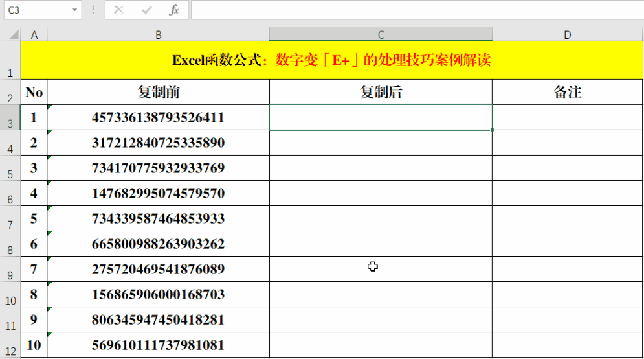Select cell containing 156865906000168703
Screen dimensions: 644x359
pos(159,294)
